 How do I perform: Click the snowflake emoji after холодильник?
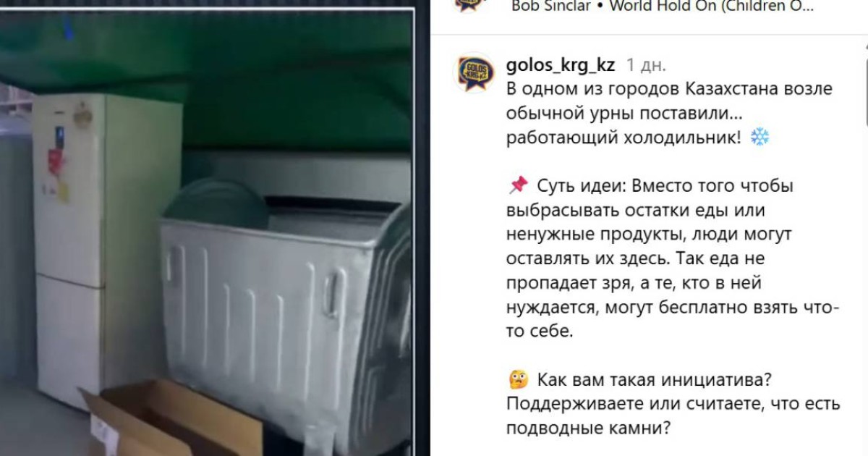click(759, 138)
